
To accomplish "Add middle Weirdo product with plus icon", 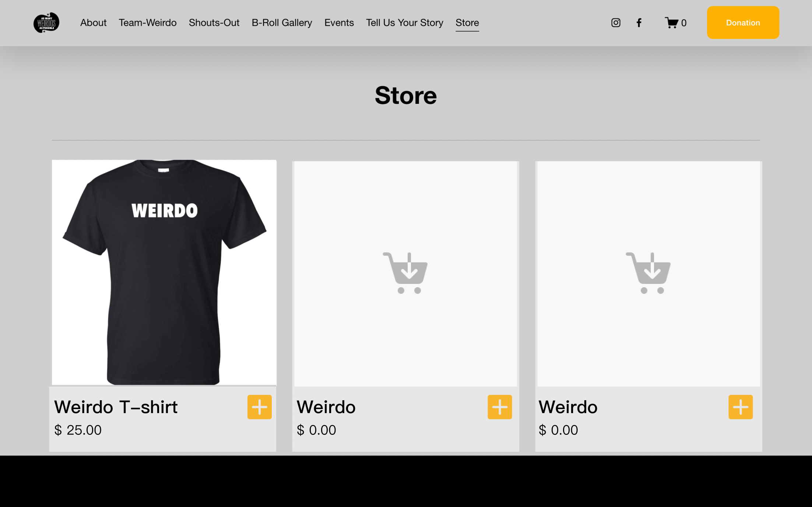I will pos(499,407).
